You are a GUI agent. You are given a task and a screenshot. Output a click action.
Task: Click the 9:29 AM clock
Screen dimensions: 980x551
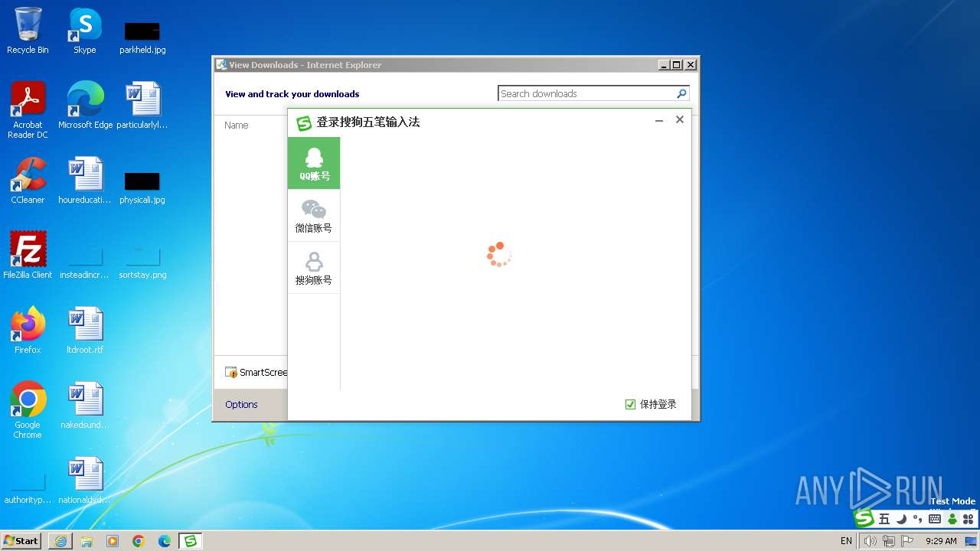pyautogui.click(x=941, y=541)
